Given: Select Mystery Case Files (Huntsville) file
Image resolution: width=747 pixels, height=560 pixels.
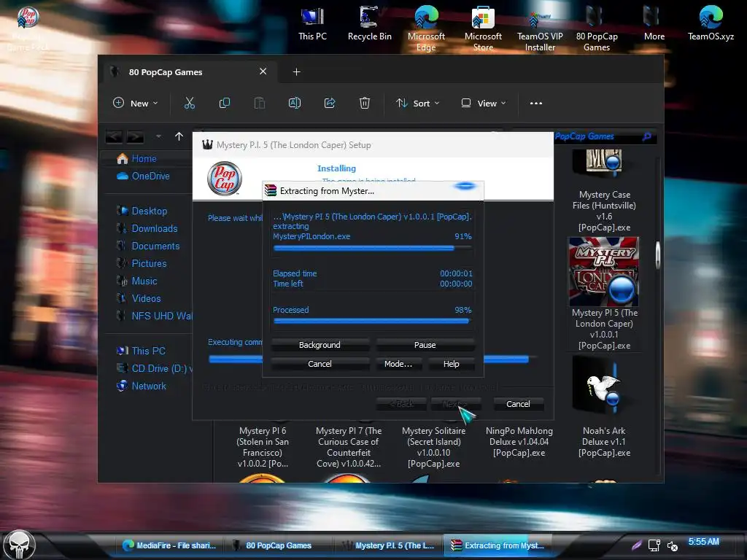Looking at the screenshot, I should click(x=604, y=190).
